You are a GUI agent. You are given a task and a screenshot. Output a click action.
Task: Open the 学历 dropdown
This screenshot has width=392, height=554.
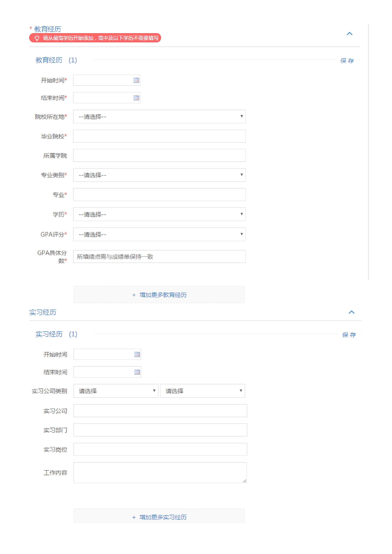point(160,214)
